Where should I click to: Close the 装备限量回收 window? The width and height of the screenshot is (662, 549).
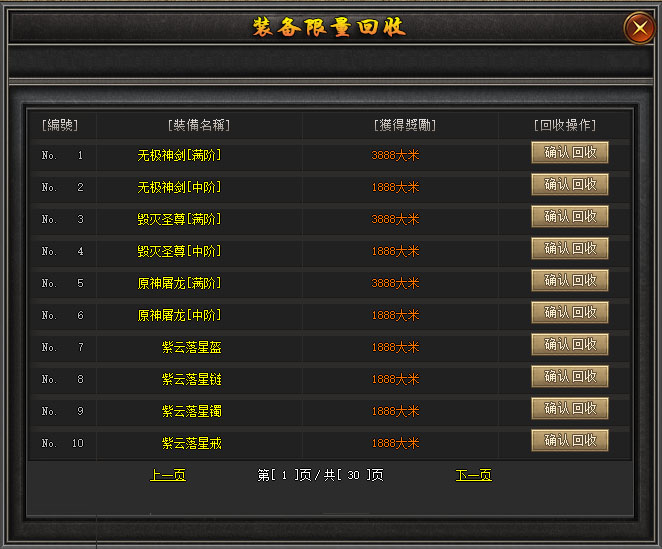640,28
